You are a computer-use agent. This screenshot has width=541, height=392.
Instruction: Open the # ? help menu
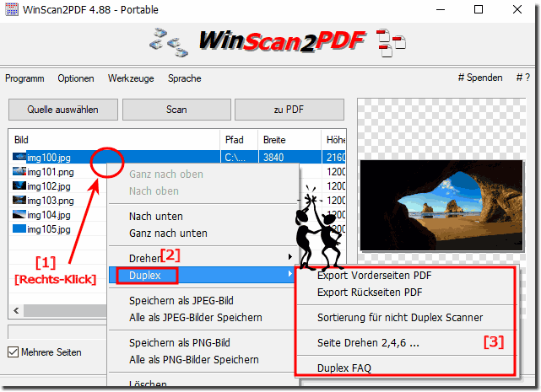pos(523,78)
